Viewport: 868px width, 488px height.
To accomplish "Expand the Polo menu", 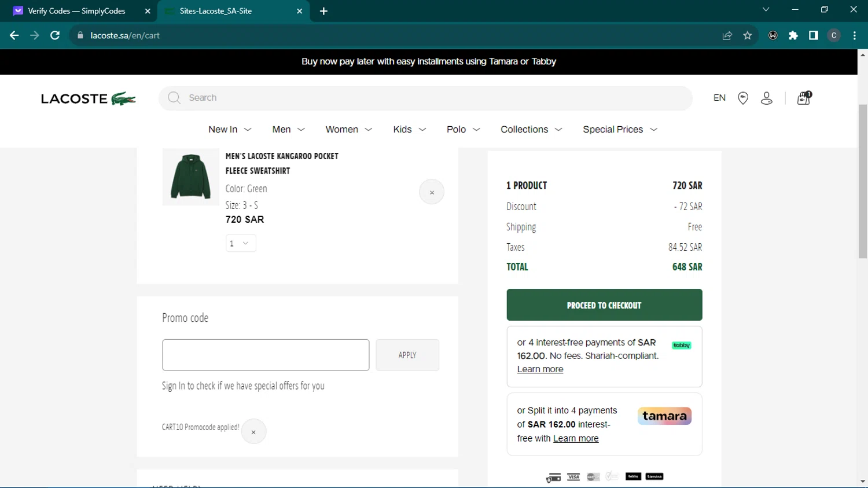I will point(464,130).
